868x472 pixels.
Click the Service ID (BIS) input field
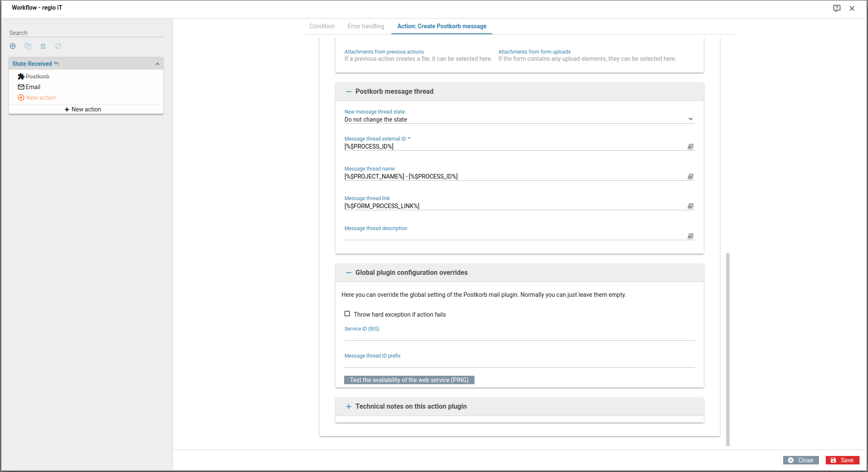tap(519, 336)
